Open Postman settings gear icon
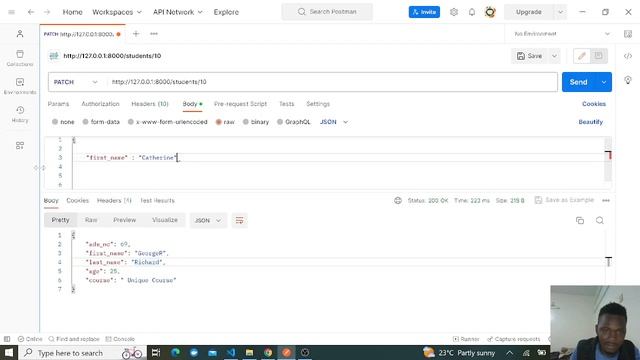 [454, 12]
